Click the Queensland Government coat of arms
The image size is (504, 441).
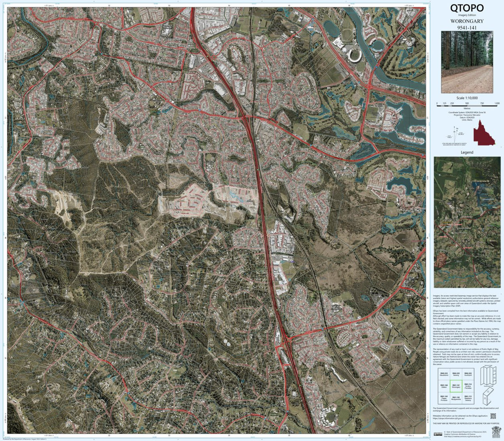coord(496,432)
